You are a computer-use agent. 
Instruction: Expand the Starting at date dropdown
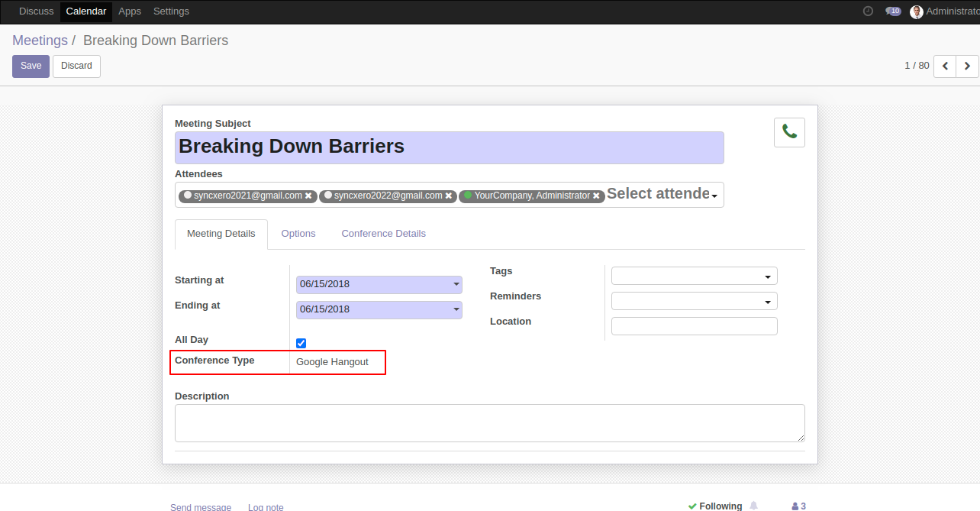pos(456,285)
